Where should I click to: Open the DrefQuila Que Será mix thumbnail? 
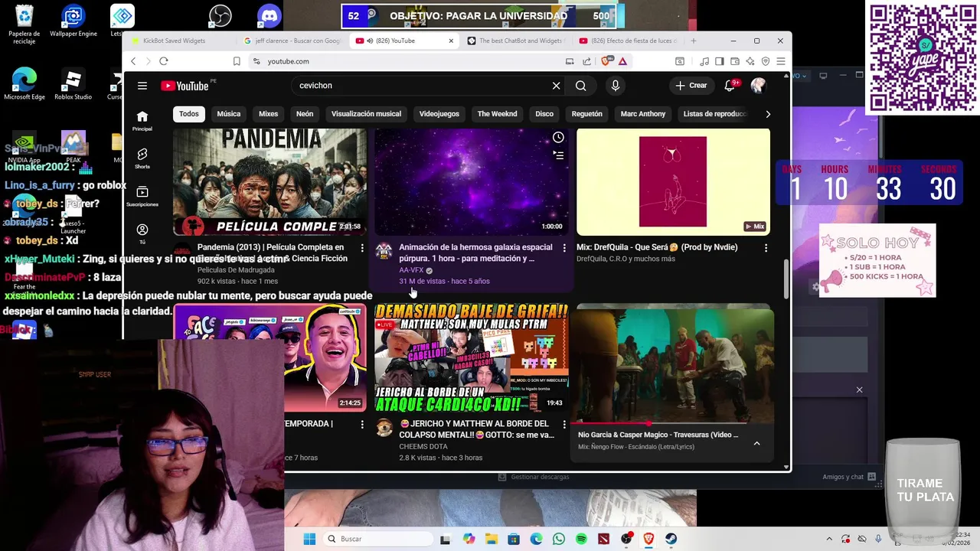point(673,181)
